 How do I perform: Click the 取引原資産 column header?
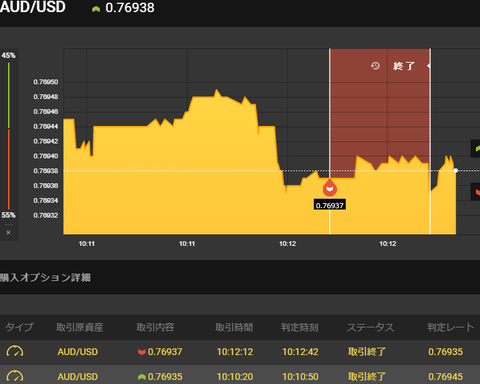(x=79, y=327)
